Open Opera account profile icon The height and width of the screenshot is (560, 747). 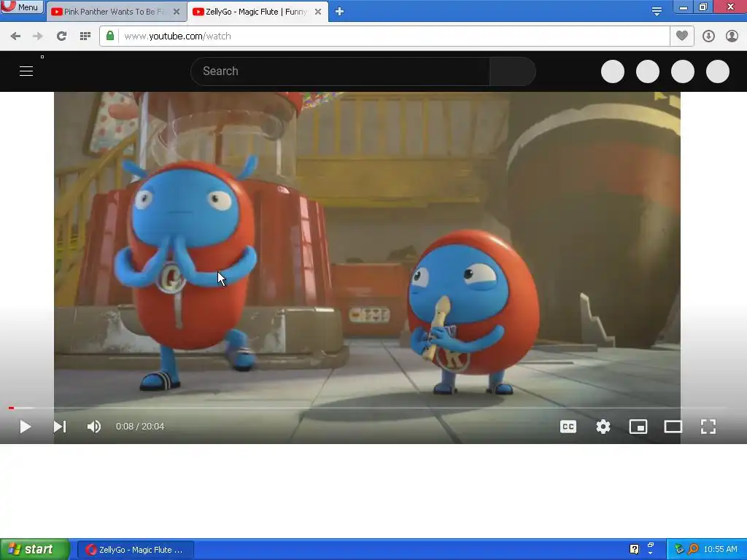732,36
